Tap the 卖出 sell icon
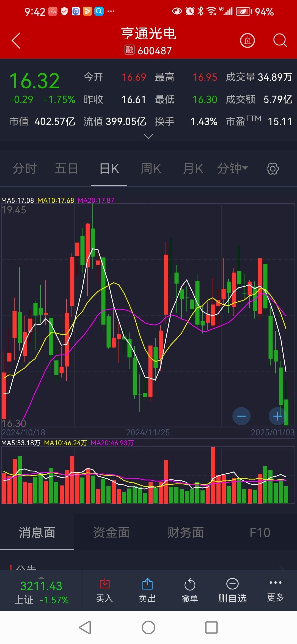297x644 pixels. 147,583
